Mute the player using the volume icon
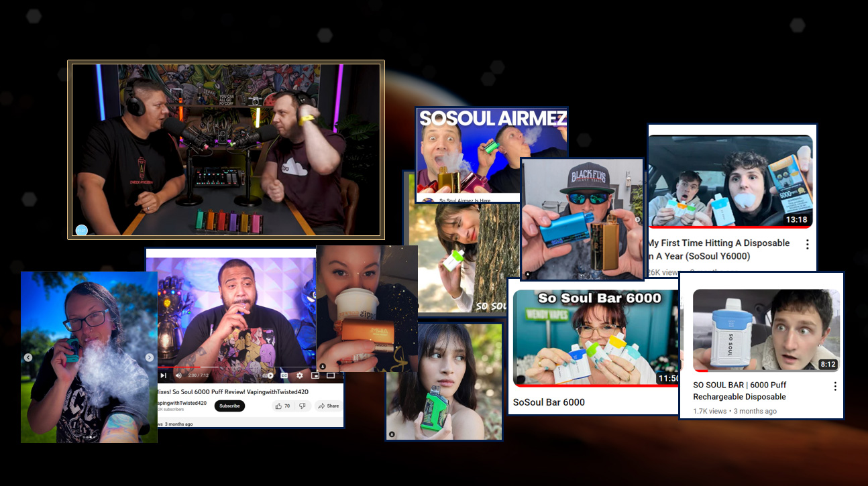The image size is (868, 486). point(178,375)
